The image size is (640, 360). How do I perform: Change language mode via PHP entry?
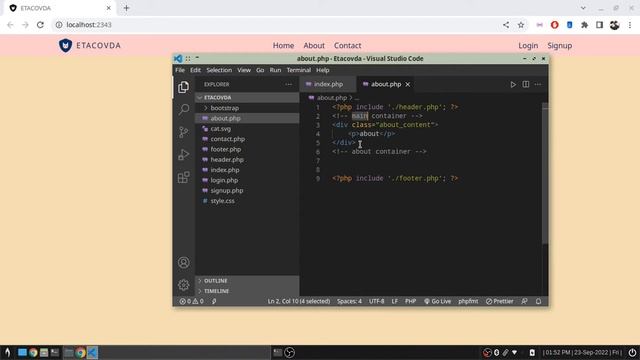[410, 301]
